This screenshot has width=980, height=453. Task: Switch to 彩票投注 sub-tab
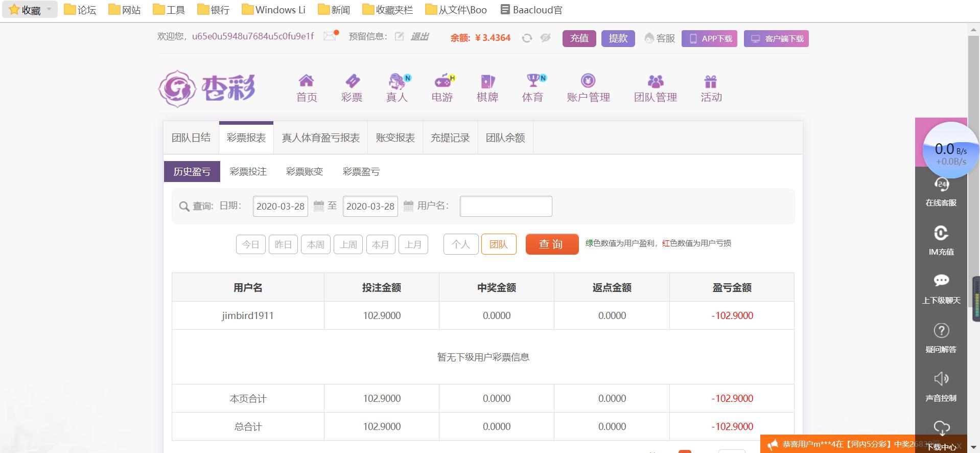click(x=248, y=172)
